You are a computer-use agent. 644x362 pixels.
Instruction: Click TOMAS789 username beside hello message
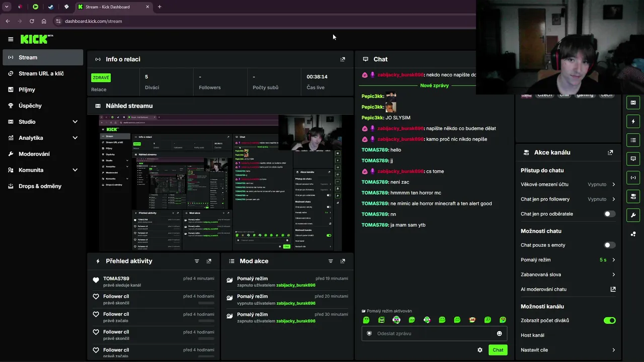(375, 150)
